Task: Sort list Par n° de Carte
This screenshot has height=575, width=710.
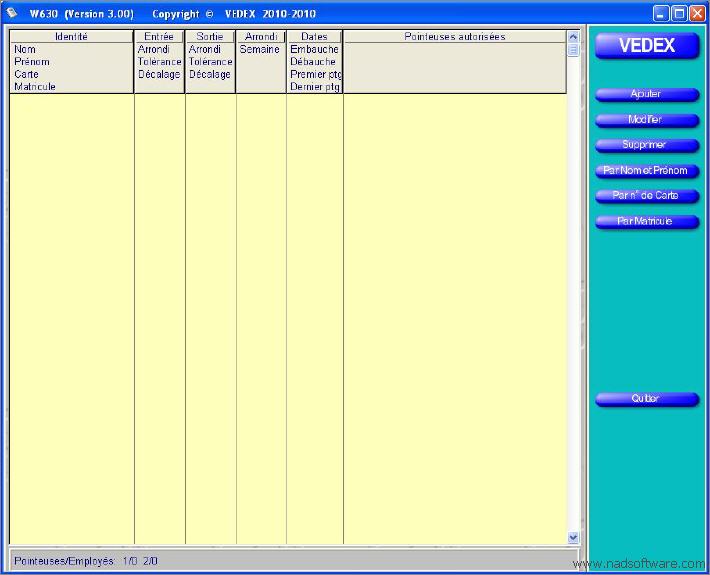Action: (x=647, y=196)
